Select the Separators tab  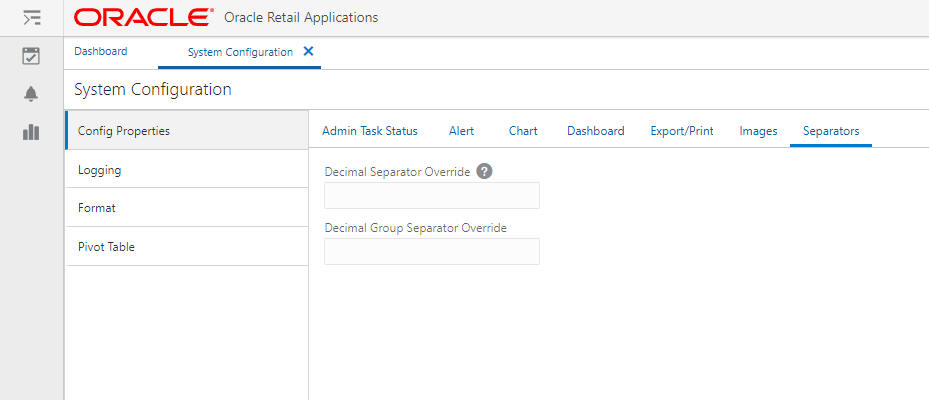point(831,131)
